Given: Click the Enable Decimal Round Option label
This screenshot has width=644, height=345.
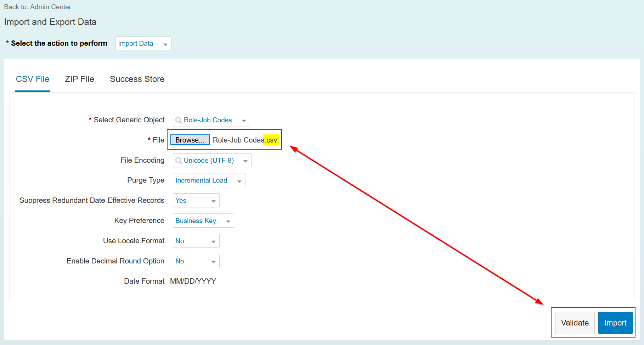Looking at the screenshot, I should [115, 261].
